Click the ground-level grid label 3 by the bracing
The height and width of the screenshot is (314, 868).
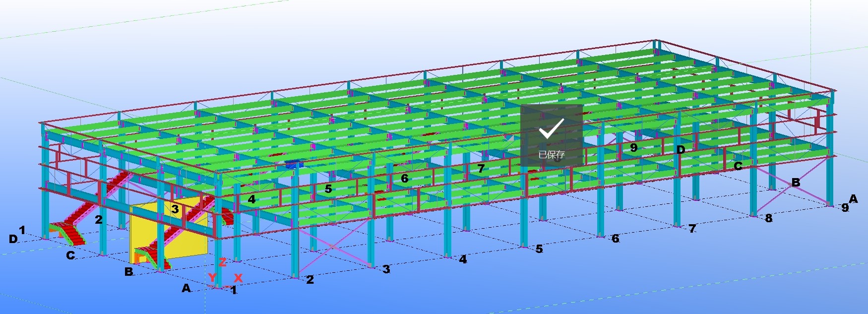(386, 269)
